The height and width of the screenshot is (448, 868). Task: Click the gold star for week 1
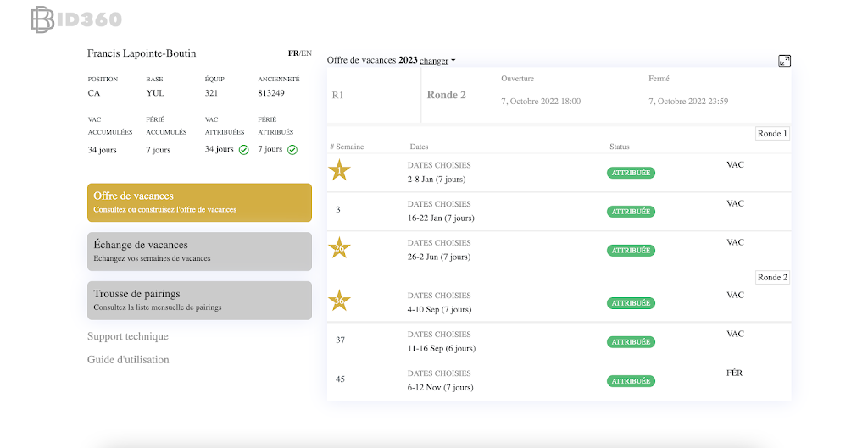(339, 170)
